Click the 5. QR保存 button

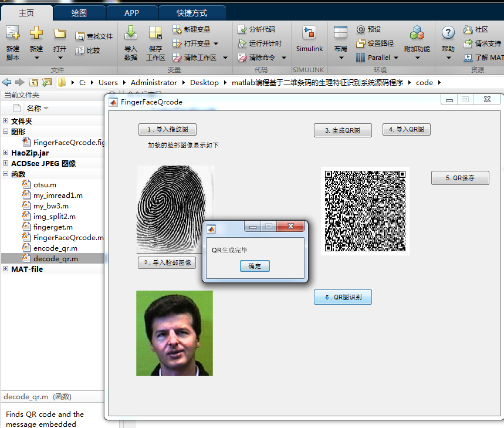coord(460,178)
